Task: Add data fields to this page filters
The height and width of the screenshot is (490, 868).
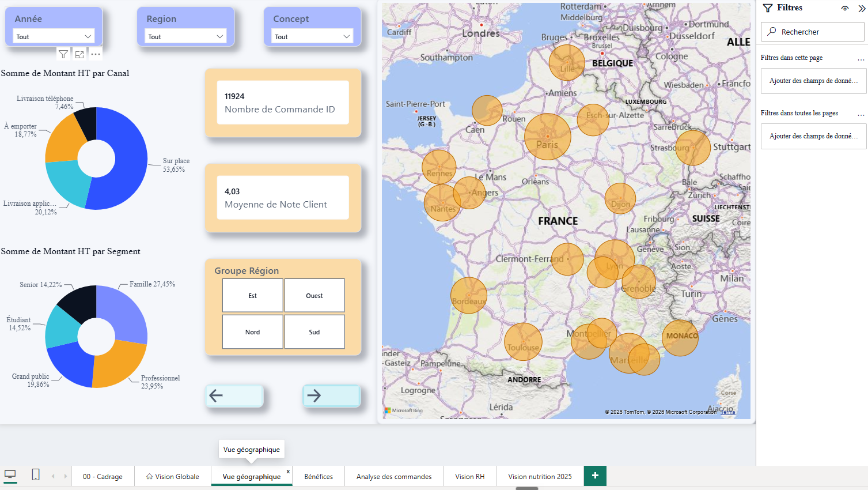Action: click(x=813, y=81)
